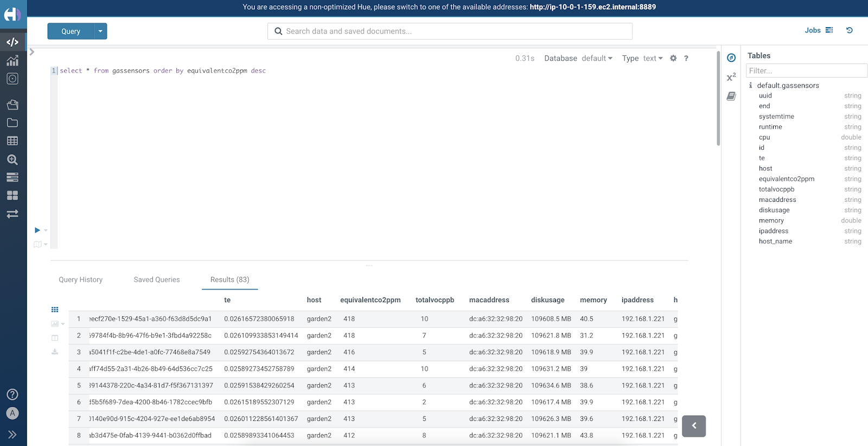
Task: Click the memory value 43.8
Action: pos(586,435)
